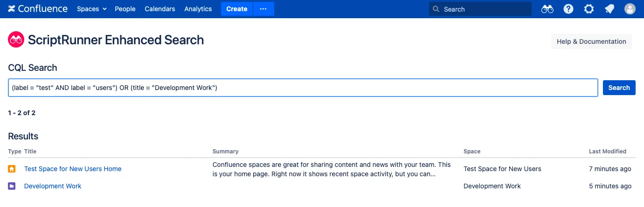
Task: Open Enhanced Search binoculars icon in header
Action: [547, 9]
